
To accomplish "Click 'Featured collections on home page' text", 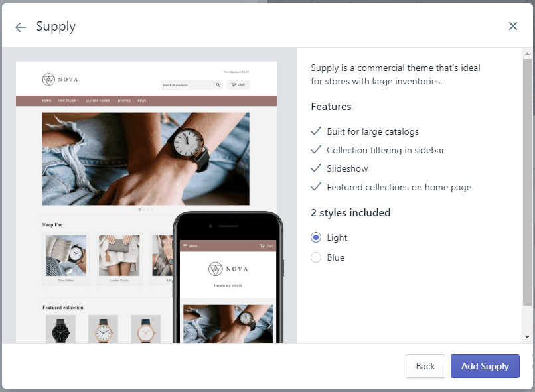I will click(399, 187).
